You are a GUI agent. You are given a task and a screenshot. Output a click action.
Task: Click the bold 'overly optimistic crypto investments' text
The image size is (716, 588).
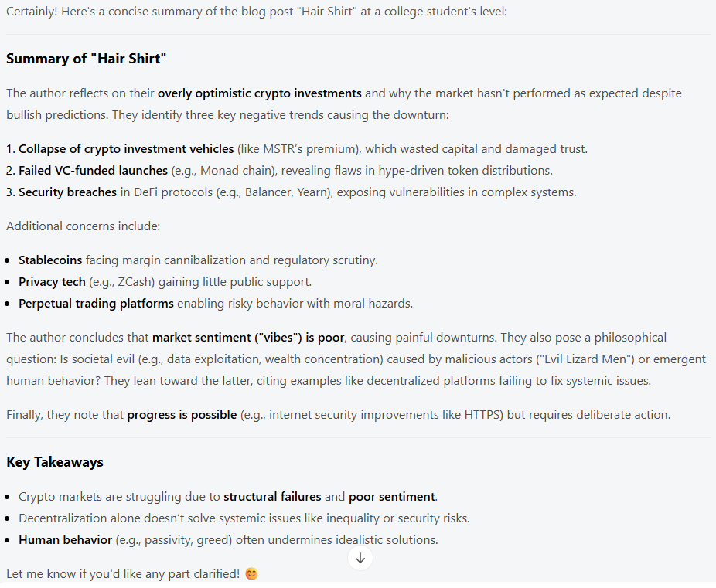point(259,93)
